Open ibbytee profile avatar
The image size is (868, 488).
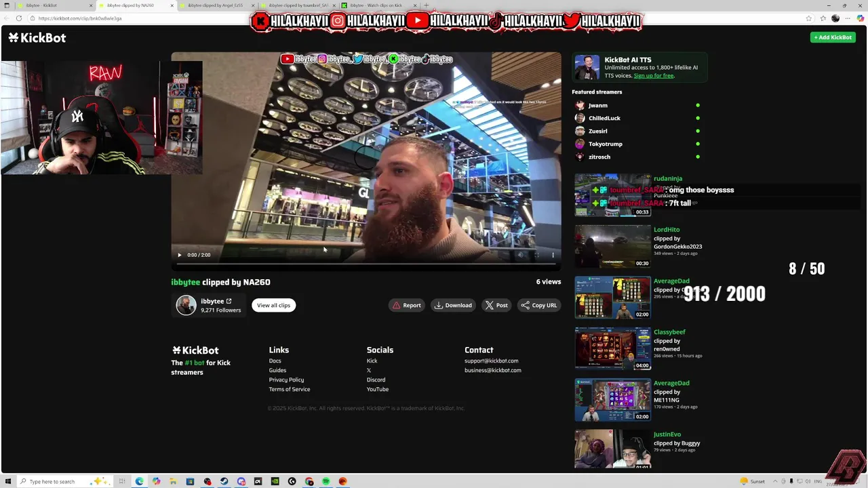tap(186, 305)
